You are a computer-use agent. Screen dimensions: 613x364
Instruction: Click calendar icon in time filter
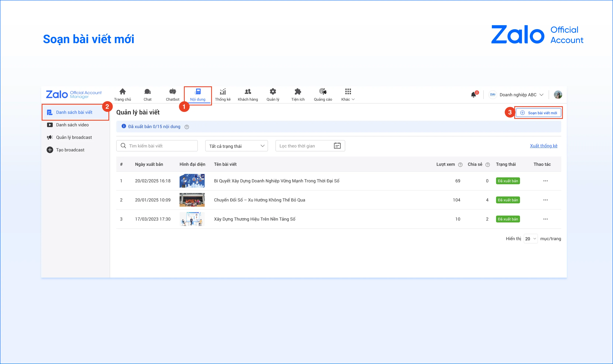[337, 146]
